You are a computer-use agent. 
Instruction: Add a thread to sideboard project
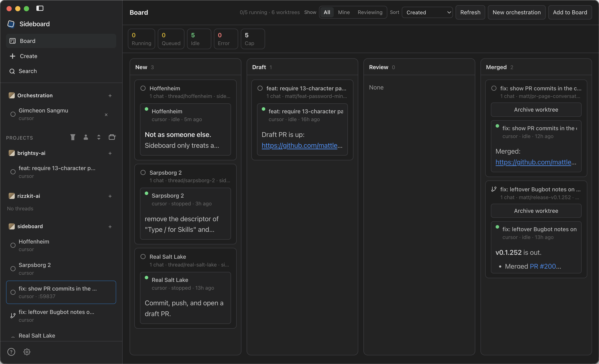click(110, 227)
